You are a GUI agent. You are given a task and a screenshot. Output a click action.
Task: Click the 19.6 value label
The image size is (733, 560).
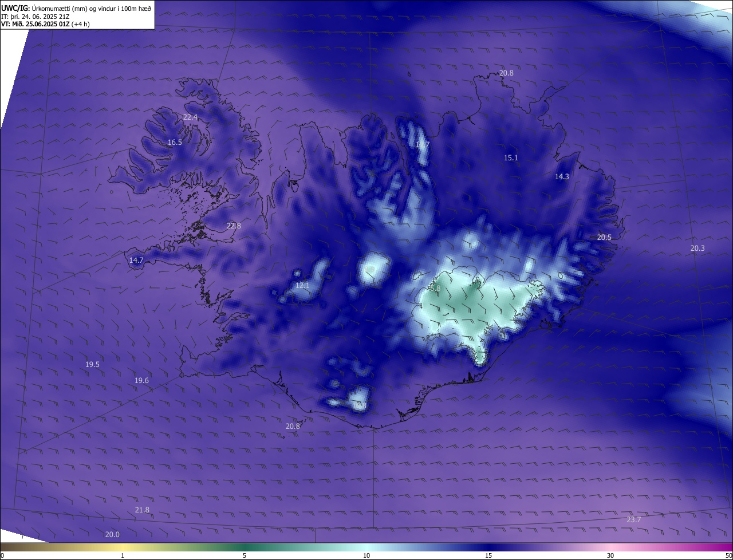coord(141,380)
